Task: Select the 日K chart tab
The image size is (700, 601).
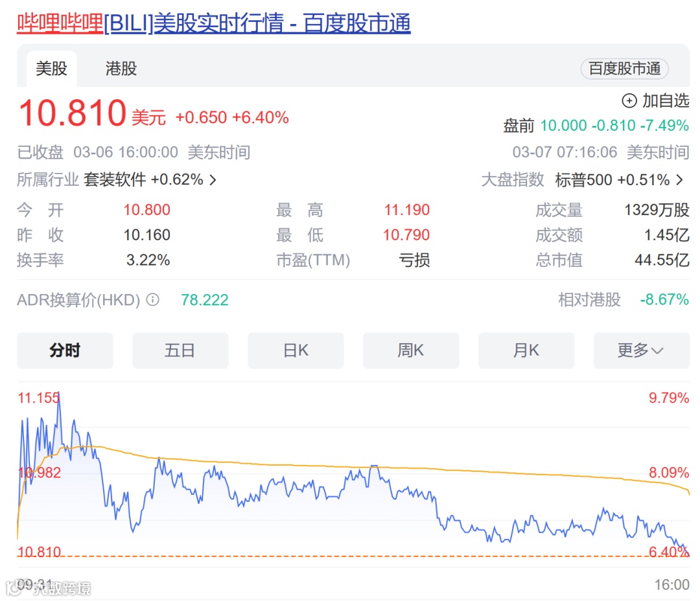Action: [x=296, y=350]
